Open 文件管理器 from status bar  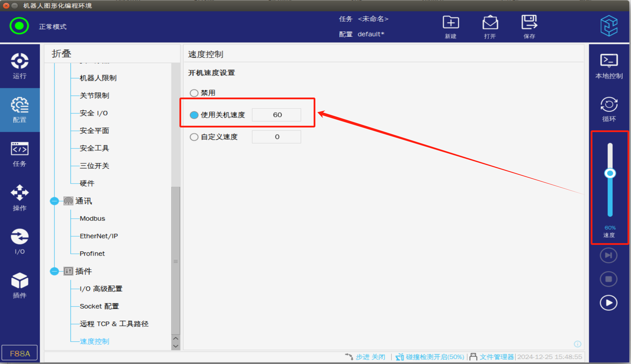[x=497, y=357]
